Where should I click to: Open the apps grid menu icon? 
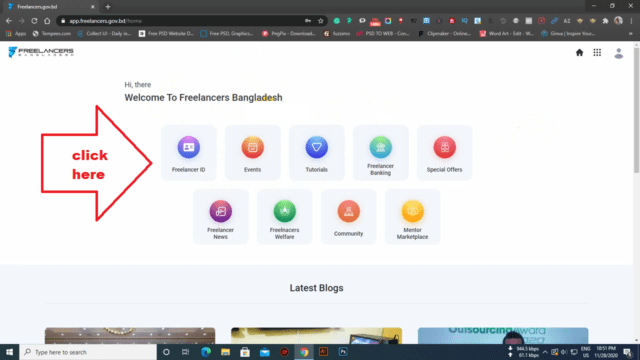[x=597, y=53]
